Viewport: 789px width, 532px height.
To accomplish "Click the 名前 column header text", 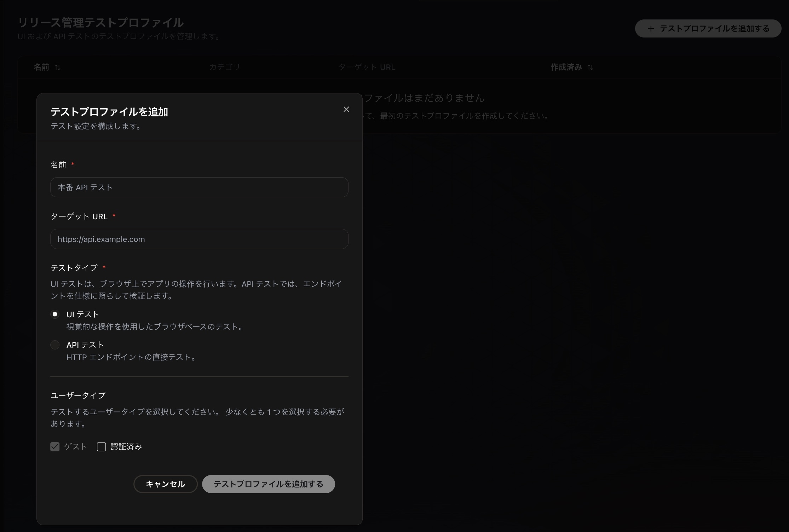I will click(x=41, y=67).
